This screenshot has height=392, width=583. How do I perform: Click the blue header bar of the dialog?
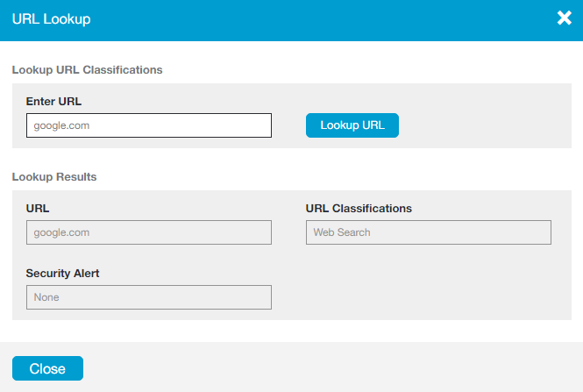coord(307,18)
